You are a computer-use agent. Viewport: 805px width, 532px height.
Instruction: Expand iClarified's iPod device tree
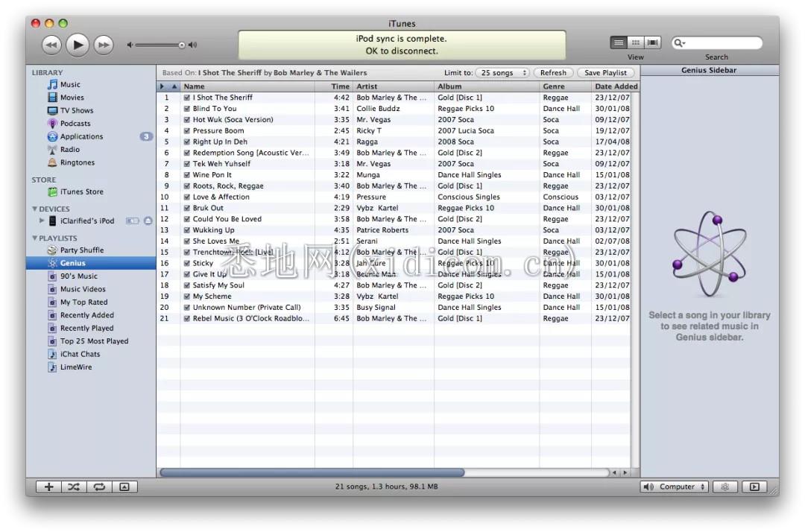pyautogui.click(x=42, y=221)
